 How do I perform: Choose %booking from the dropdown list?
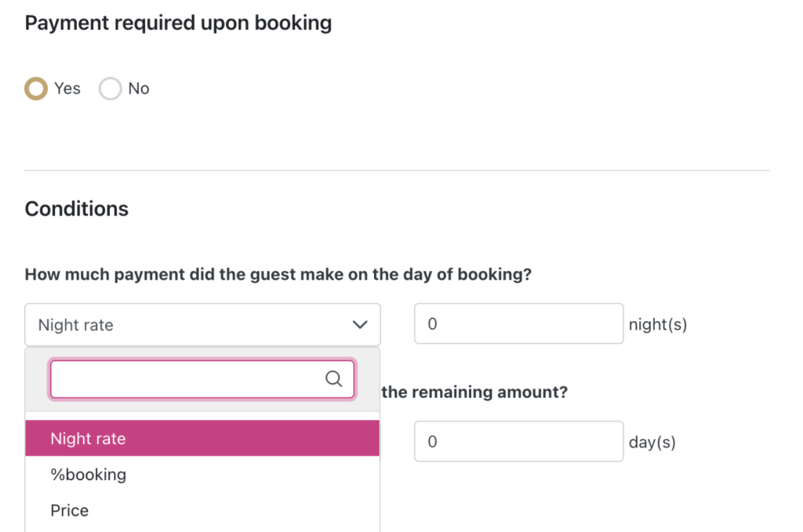pos(88,475)
